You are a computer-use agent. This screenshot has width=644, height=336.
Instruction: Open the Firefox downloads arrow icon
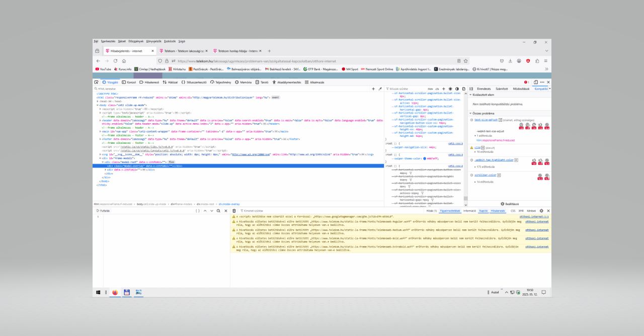510,61
